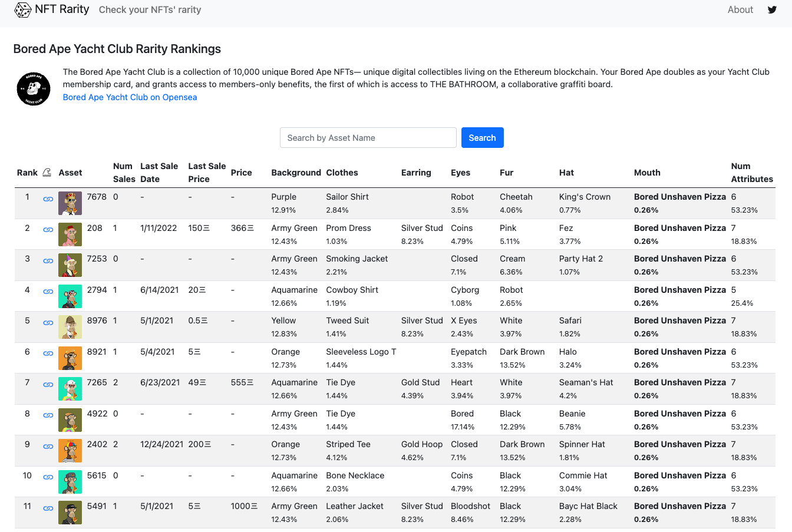This screenshot has height=532, width=792.
Task: View ape thumbnail for asset 5615
Action: coord(70,482)
